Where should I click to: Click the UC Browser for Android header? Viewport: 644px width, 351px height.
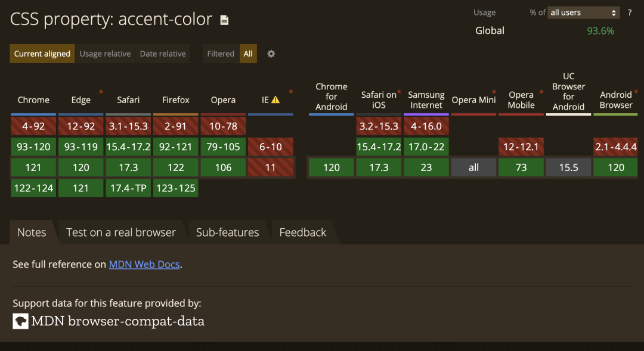point(568,92)
